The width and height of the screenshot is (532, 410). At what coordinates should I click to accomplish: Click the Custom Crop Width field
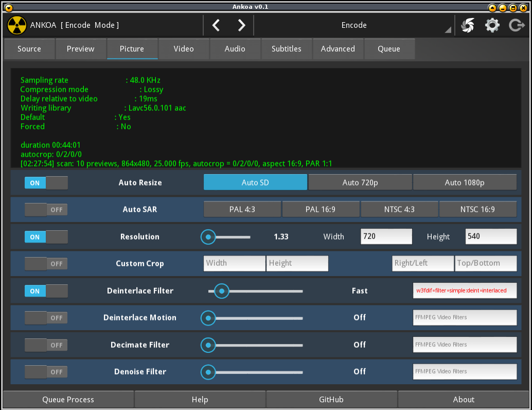(x=235, y=263)
